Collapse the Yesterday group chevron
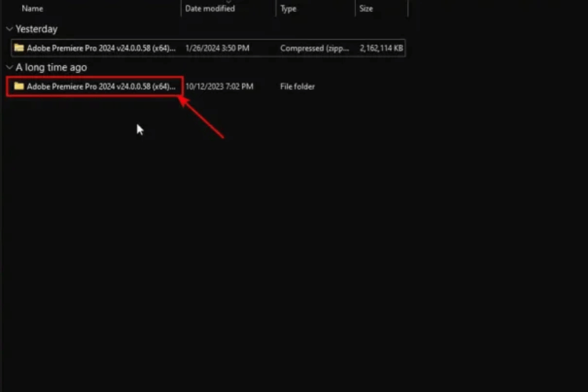Viewport: 588px width, 392px height. point(9,29)
